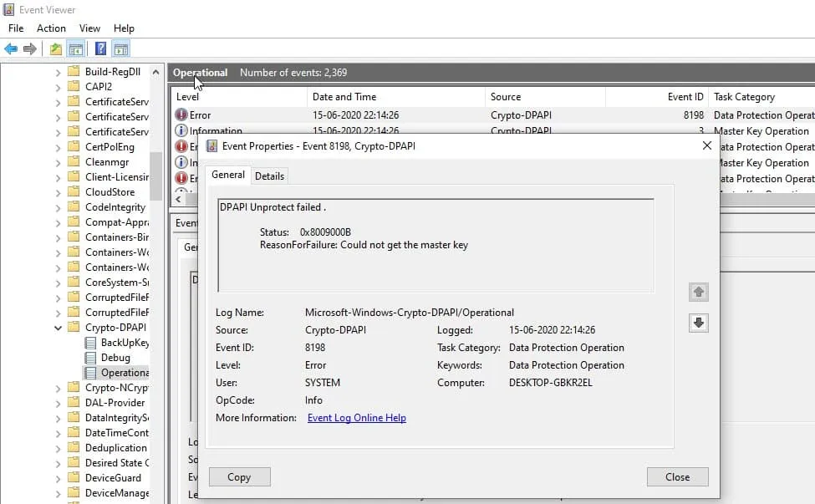Viewport: 815px width, 504px height.
Task: Sort by the Date and Time column header
Action: (x=396, y=97)
